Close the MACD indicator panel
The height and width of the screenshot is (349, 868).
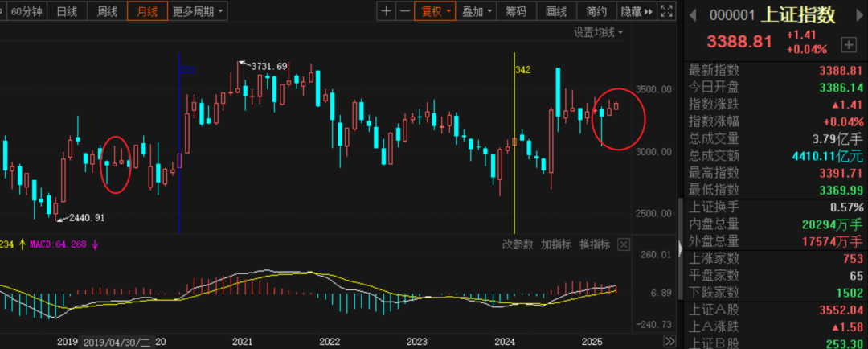(624, 244)
